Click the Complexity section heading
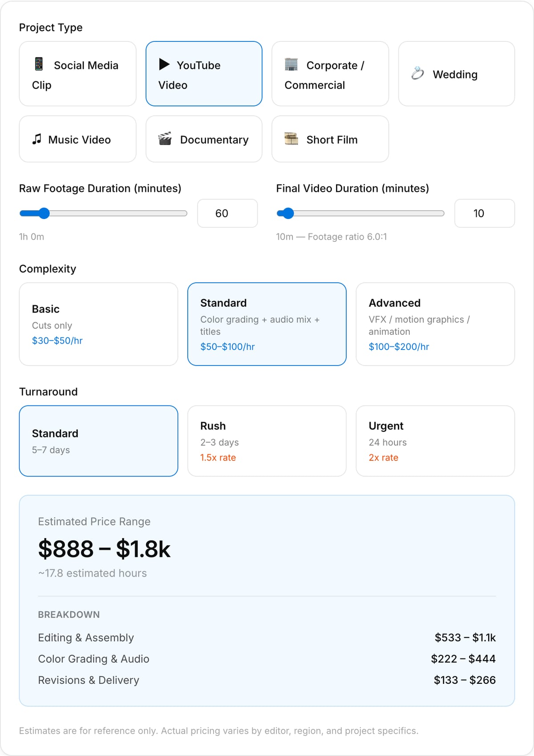The width and height of the screenshot is (534, 756). [x=48, y=269]
